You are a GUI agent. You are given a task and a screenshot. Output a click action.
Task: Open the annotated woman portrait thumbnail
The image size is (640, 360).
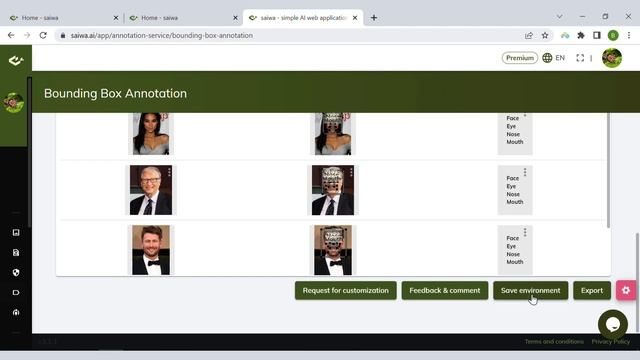coord(333,134)
